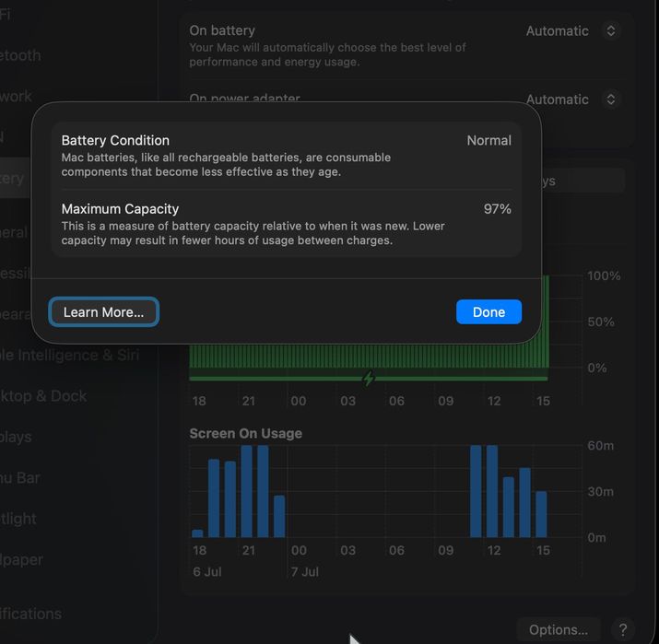659x644 pixels.
Task: Click the tallest bar at hour 21
Action: (x=247, y=491)
